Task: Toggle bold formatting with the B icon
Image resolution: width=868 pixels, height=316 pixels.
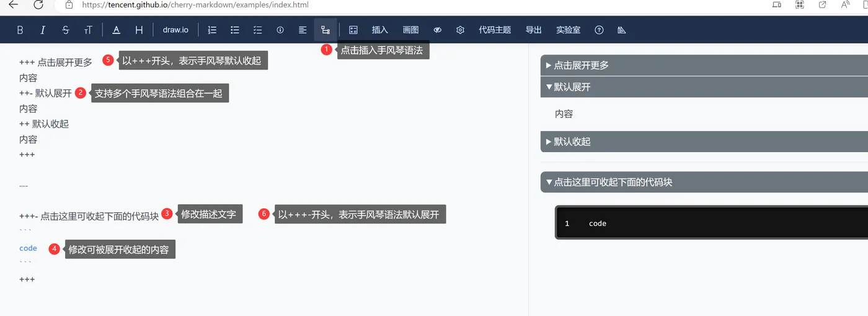Action: tap(20, 30)
